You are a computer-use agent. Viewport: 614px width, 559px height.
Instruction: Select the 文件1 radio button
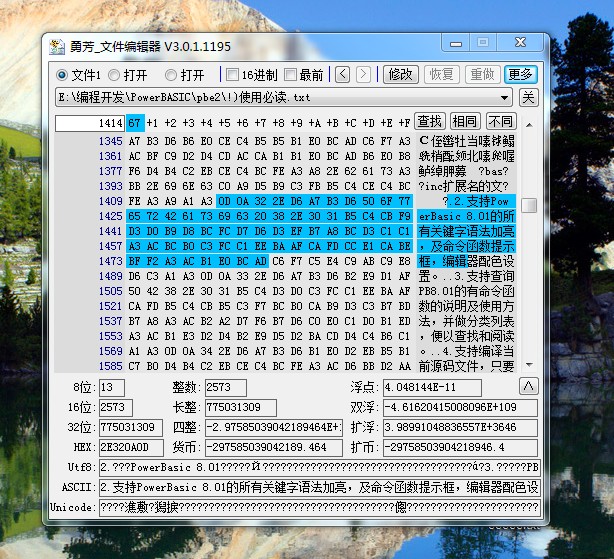pos(62,75)
